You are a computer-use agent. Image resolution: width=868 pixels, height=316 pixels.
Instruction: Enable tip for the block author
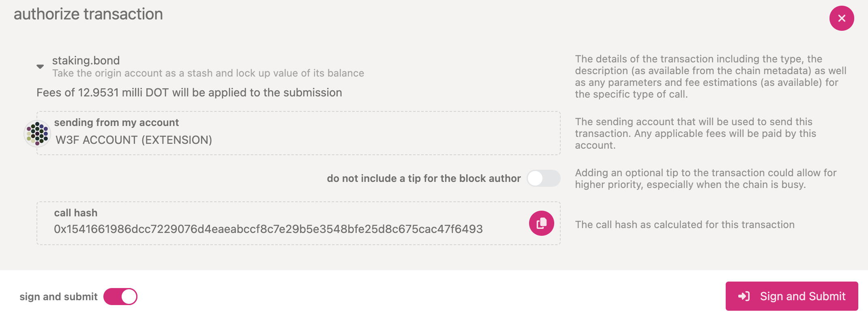point(544,178)
